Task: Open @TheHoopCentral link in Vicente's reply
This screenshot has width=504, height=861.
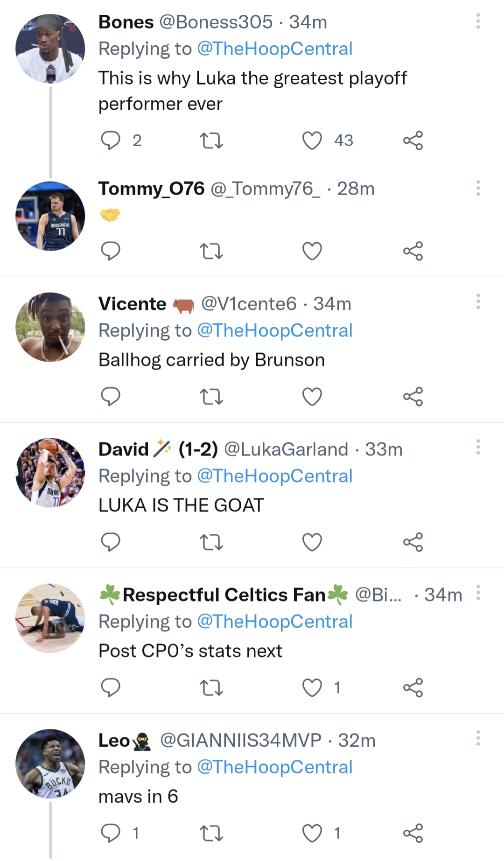Action: pyautogui.click(x=274, y=331)
